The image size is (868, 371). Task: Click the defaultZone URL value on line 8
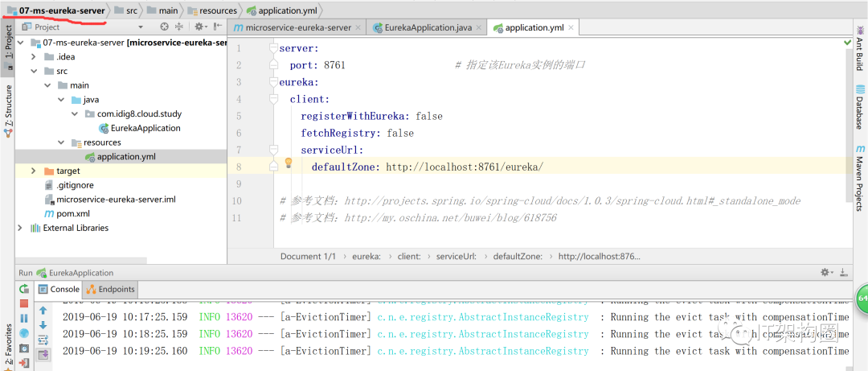[465, 167]
